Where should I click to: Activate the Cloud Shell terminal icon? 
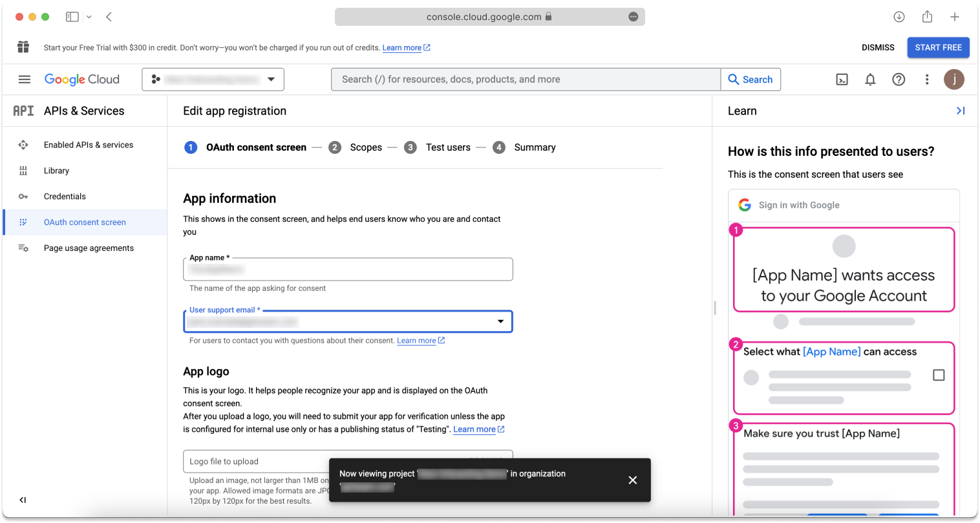tap(842, 79)
